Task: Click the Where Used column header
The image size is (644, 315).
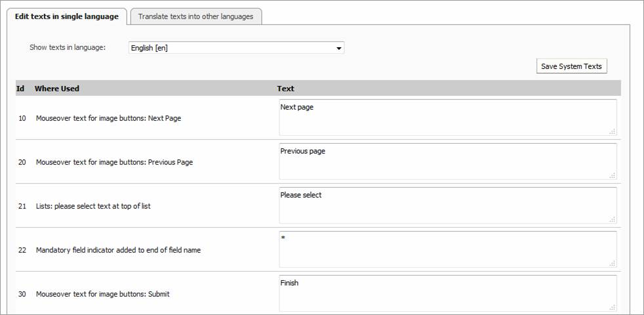Action: click(x=57, y=89)
